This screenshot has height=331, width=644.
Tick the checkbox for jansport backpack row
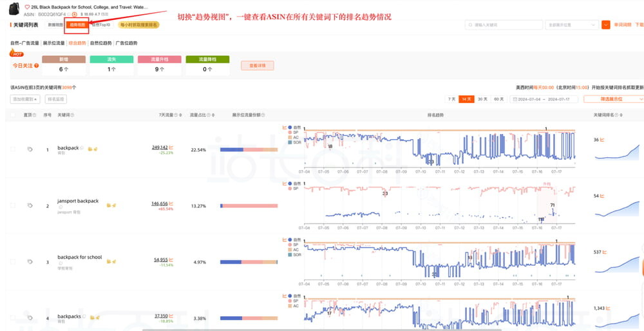[13, 205]
